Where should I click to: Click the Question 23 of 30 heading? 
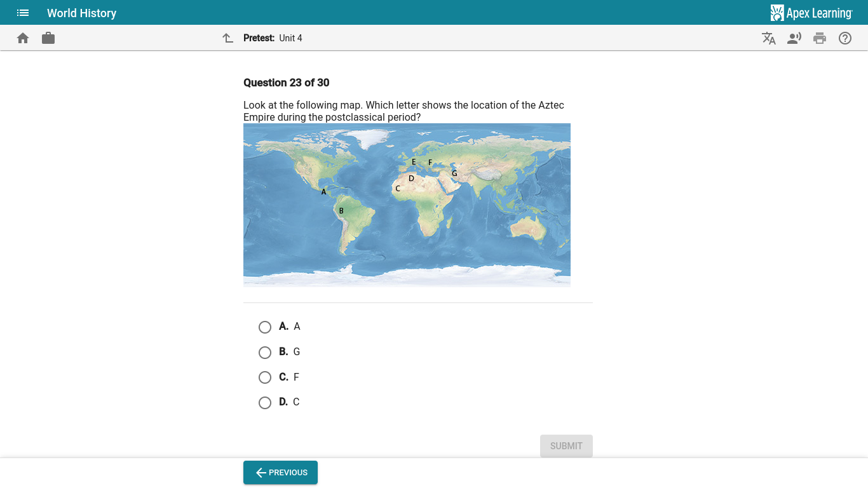coord(286,83)
